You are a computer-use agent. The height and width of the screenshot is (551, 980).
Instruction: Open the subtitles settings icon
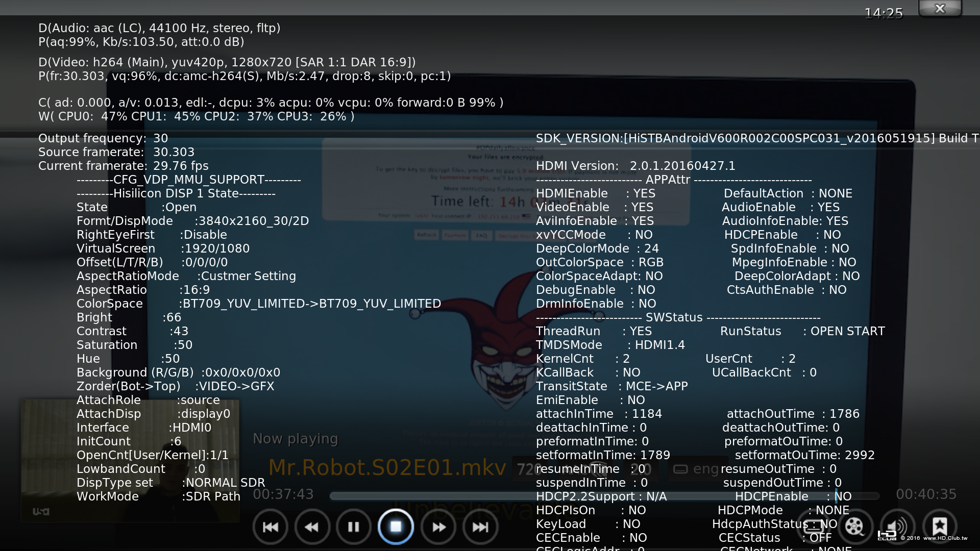pyautogui.click(x=813, y=527)
